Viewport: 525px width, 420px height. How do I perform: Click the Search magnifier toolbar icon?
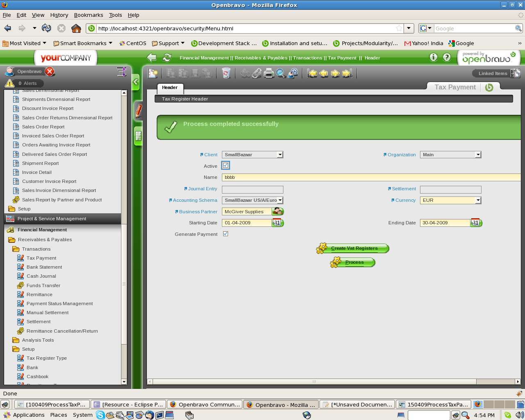click(281, 73)
